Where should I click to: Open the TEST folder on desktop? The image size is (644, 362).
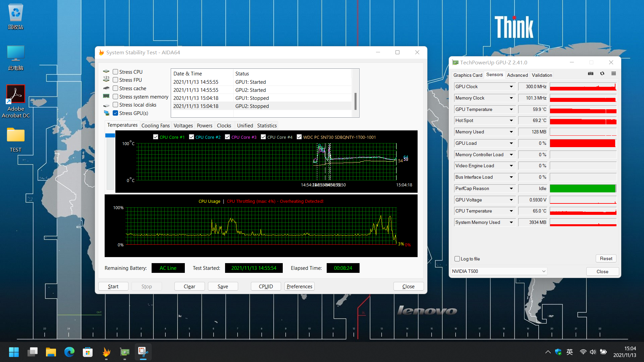[15, 139]
